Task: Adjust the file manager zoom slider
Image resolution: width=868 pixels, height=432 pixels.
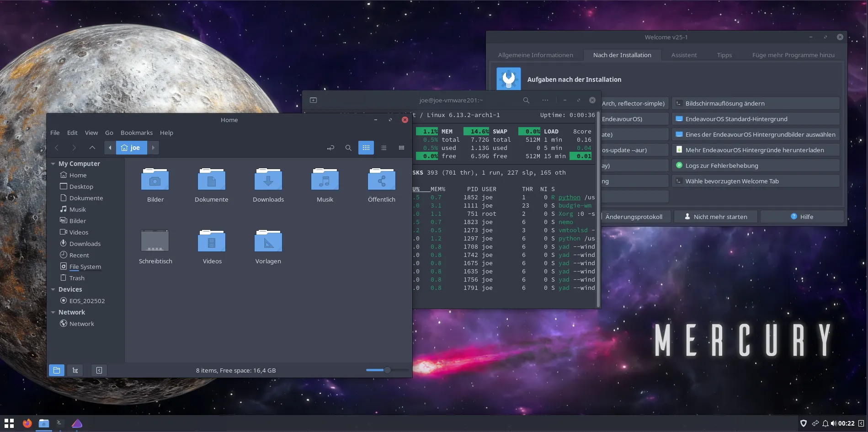Action: pos(387,370)
